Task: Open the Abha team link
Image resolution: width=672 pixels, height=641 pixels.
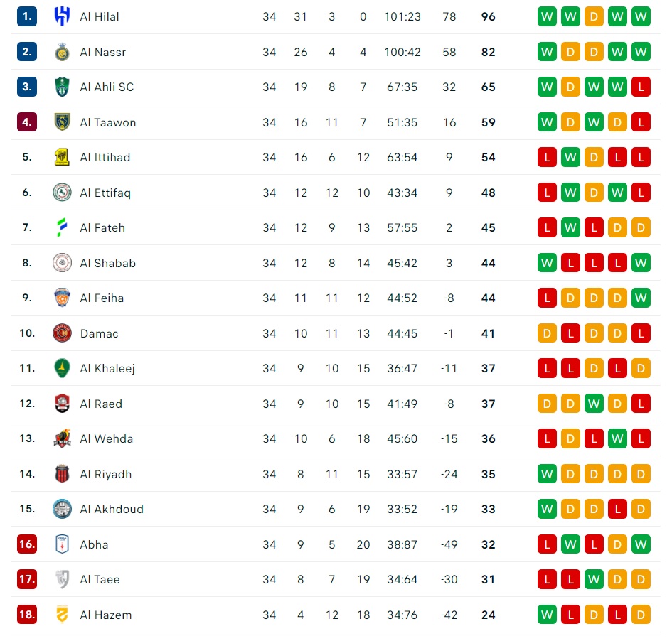Action: [95, 544]
